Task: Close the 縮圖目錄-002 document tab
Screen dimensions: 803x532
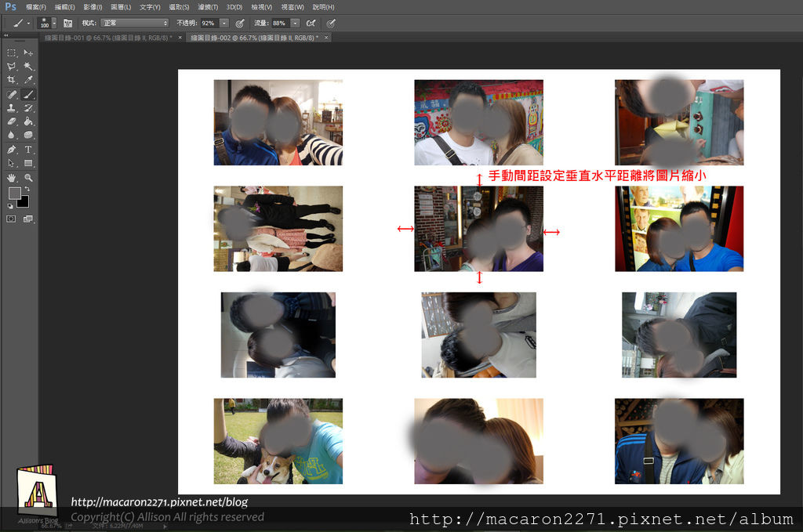Action: point(325,38)
